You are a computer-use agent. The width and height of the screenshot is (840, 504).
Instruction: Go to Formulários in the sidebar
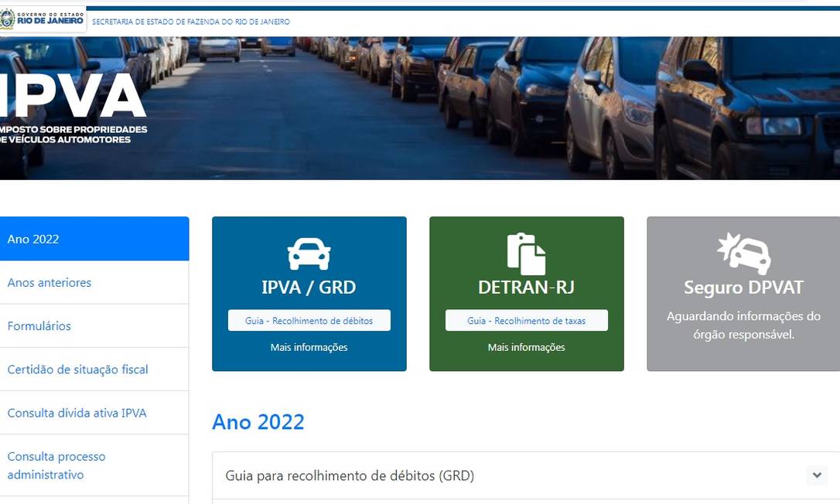click(x=39, y=325)
